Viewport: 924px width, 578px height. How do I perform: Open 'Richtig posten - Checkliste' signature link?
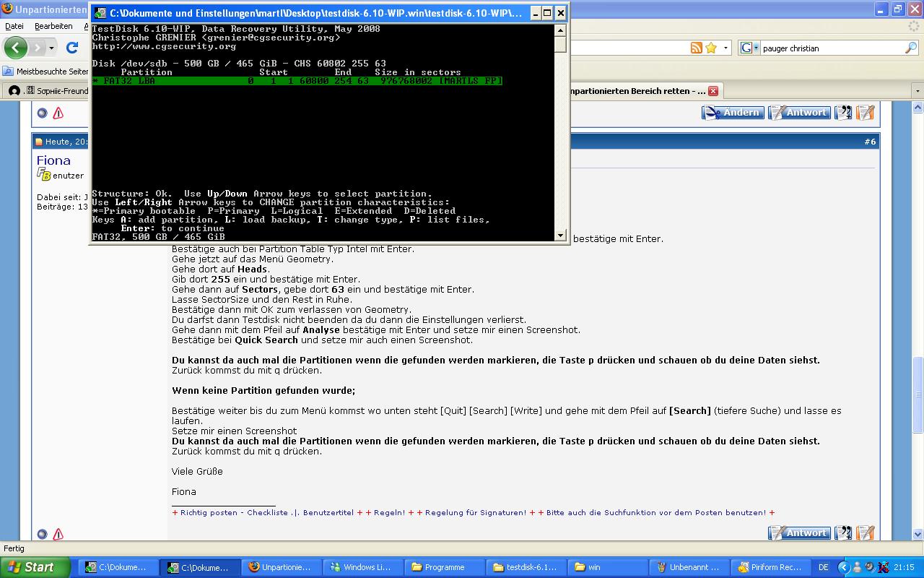[x=234, y=512]
